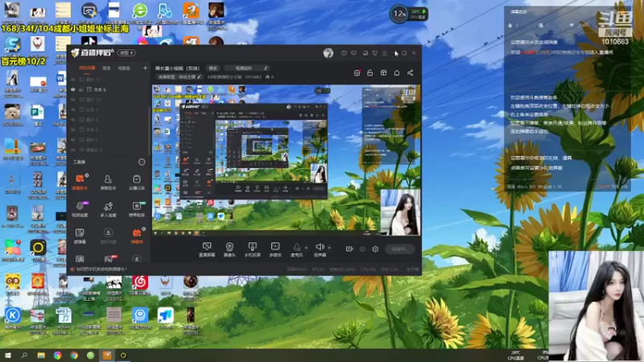Expand the speaker options arrow
Screen dimensions: 644x362
tap(329, 248)
